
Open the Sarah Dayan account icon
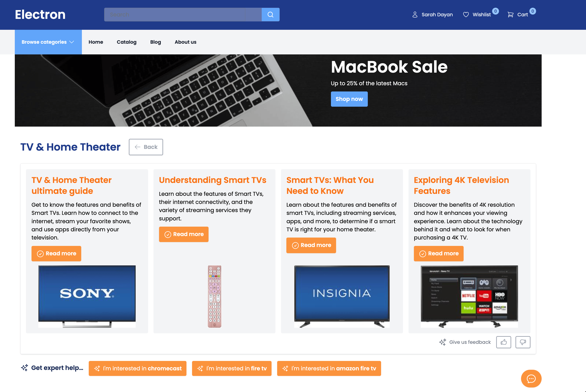click(x=415, y=15)
